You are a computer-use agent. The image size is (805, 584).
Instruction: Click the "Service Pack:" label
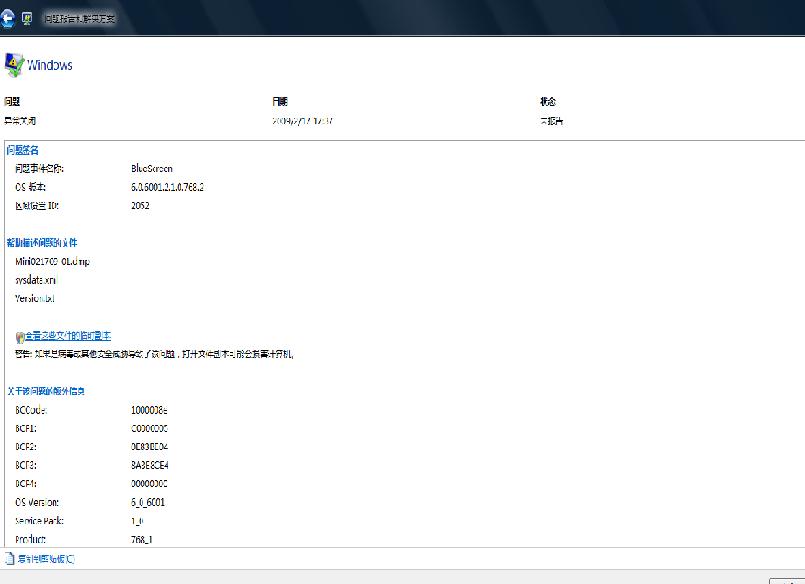pos(40,521)
